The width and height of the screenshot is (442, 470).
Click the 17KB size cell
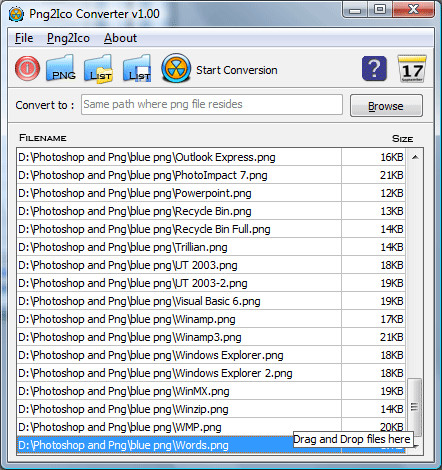tap(373, 319)
